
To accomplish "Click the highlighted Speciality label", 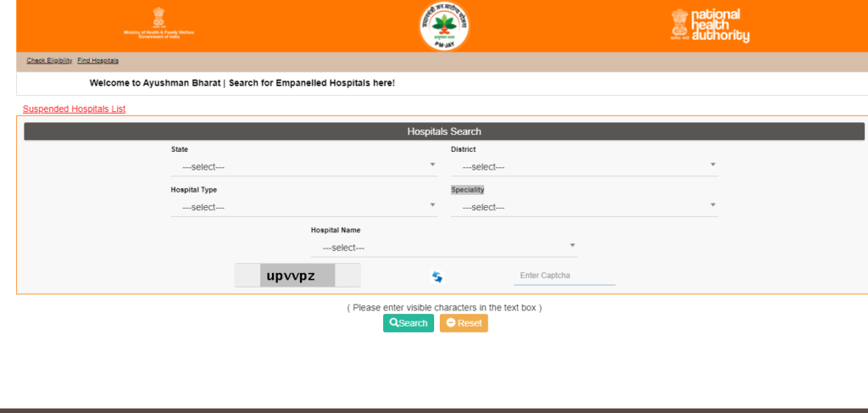I will click(467, 190).
